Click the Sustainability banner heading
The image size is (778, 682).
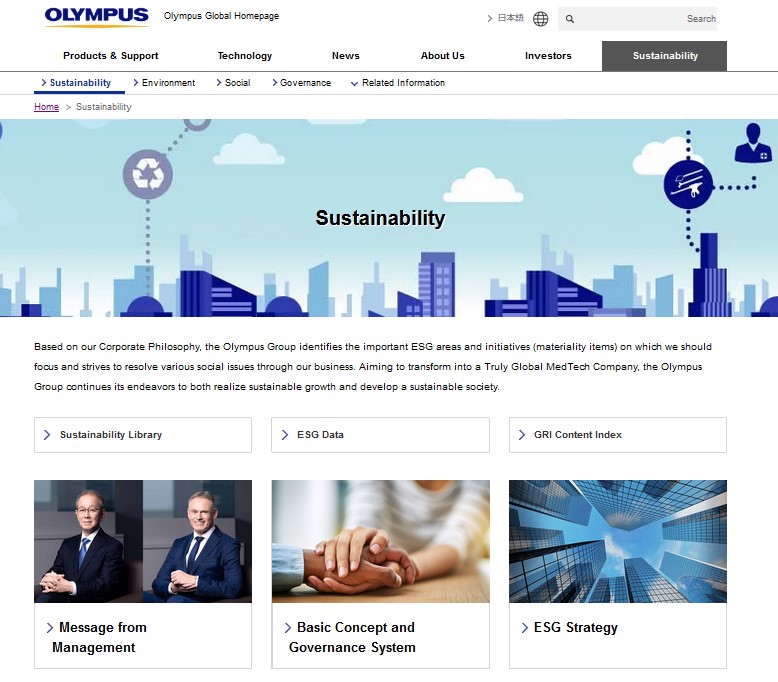(381, 218)
